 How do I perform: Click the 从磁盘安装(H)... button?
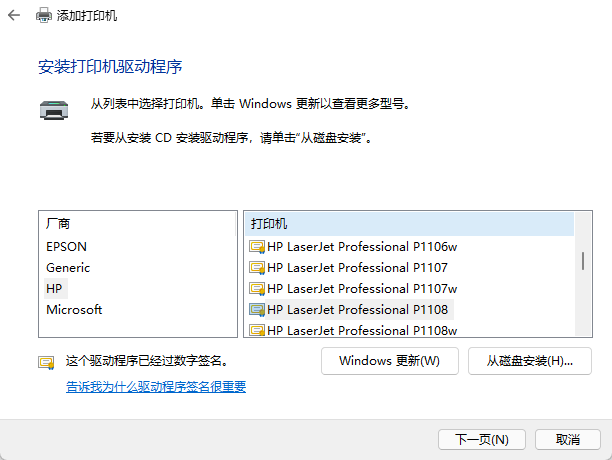point(529,360)
